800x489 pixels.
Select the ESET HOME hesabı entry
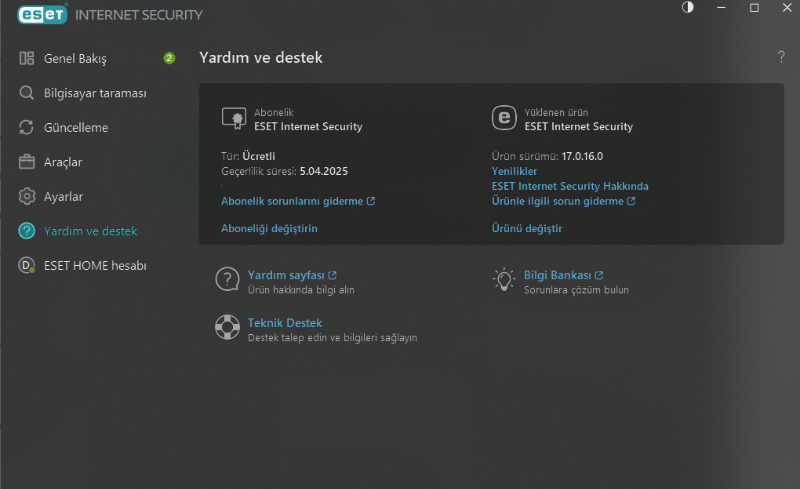(95, 265)
